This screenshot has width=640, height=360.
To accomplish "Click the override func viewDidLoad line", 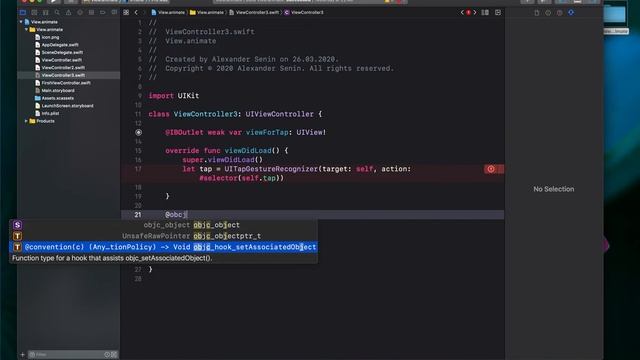I will coord(227,151).
